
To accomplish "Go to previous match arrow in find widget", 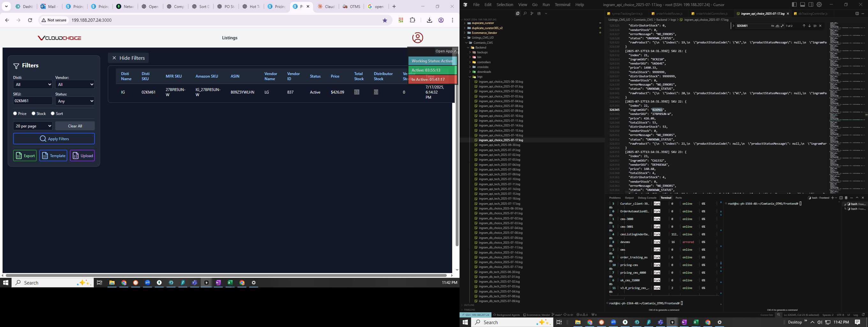I will [804, 26].
